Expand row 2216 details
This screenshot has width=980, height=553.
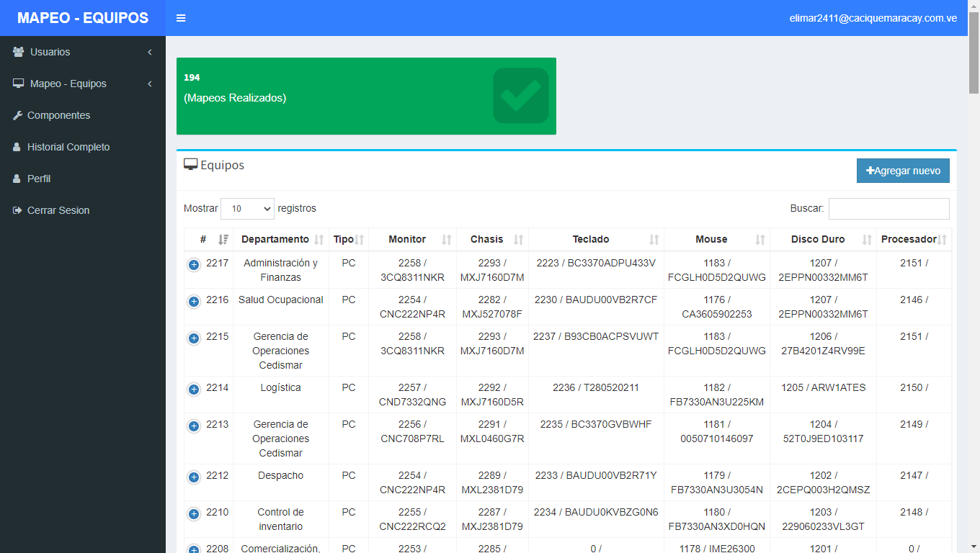tap(194, 302)
